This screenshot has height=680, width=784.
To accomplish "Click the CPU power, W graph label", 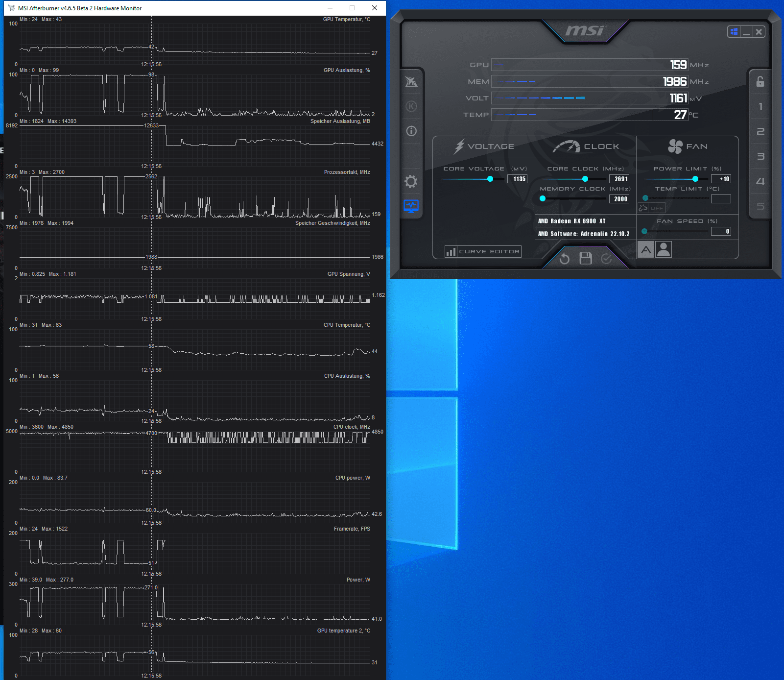I will [x=353, y=478].
